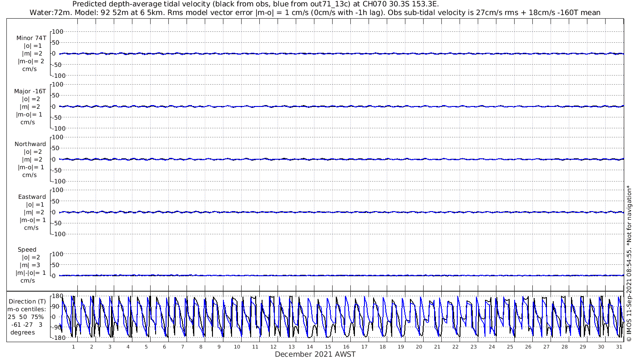Screen dimensions: 637x364
Task: Click day 13 tick label on x-axis
Action: [x=292, y=347]
